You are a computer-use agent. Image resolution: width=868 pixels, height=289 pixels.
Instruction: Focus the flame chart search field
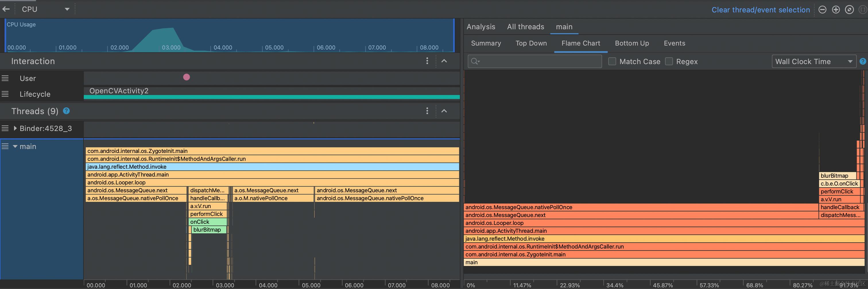pyautogui.click(x=535, y=61)
